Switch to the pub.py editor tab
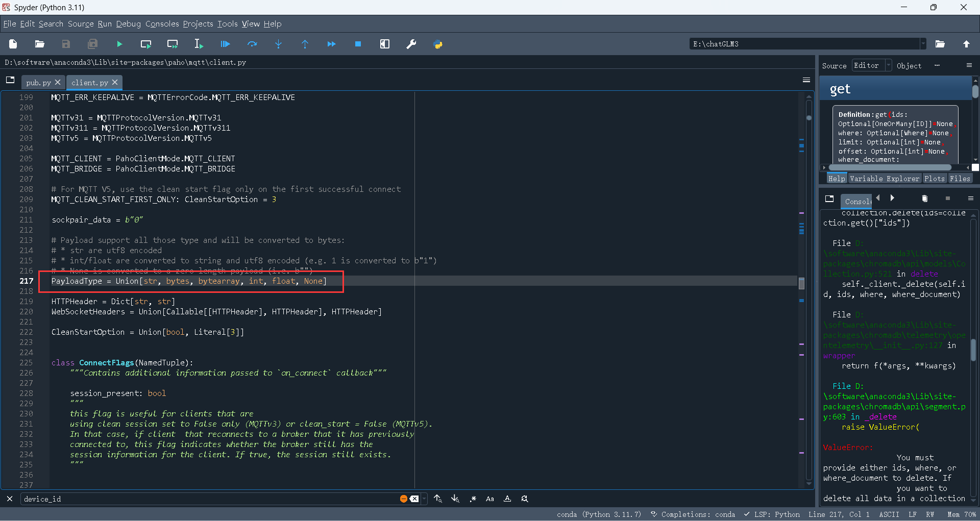Screen dimensions: 980x521 (x=38, y=83)
